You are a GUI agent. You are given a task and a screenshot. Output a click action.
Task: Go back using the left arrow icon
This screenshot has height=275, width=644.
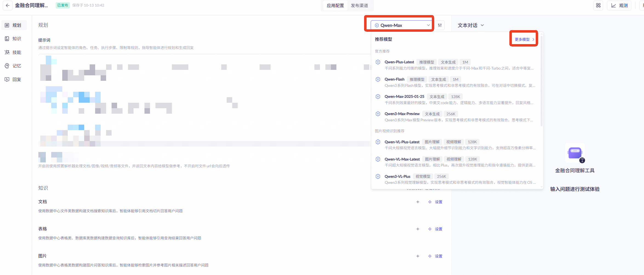(x=7, y=5)
